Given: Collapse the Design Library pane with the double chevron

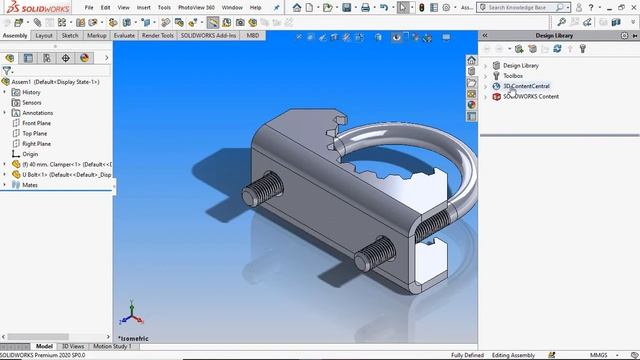Looking at the screenshot, I should pyautogui.click(x=485, y=36).
